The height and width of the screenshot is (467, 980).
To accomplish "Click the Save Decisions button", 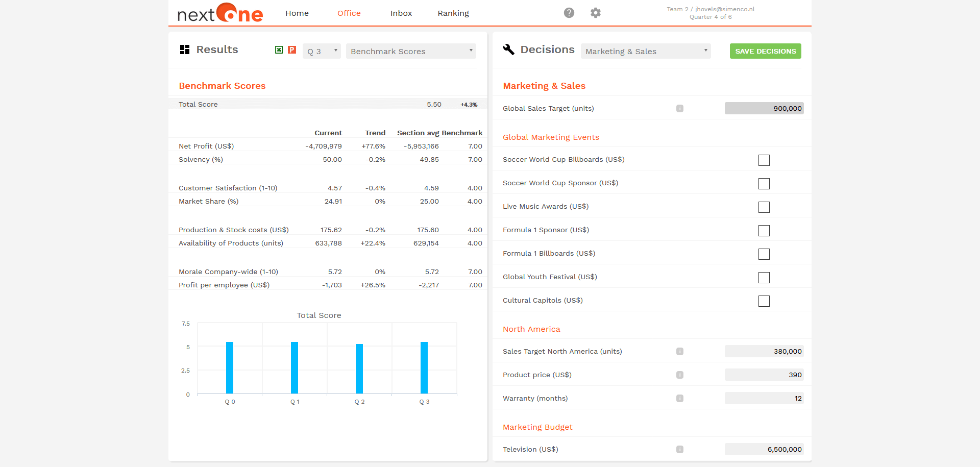I will (765, 51).
